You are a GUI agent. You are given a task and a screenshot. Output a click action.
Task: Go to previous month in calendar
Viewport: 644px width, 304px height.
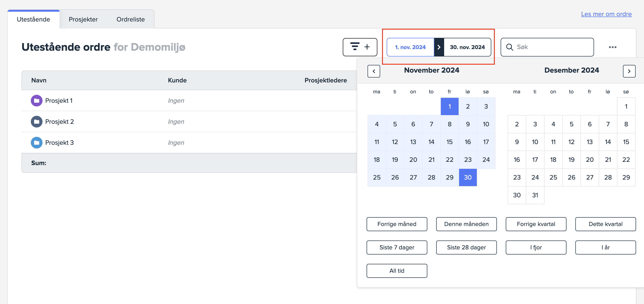coord(374,71)
